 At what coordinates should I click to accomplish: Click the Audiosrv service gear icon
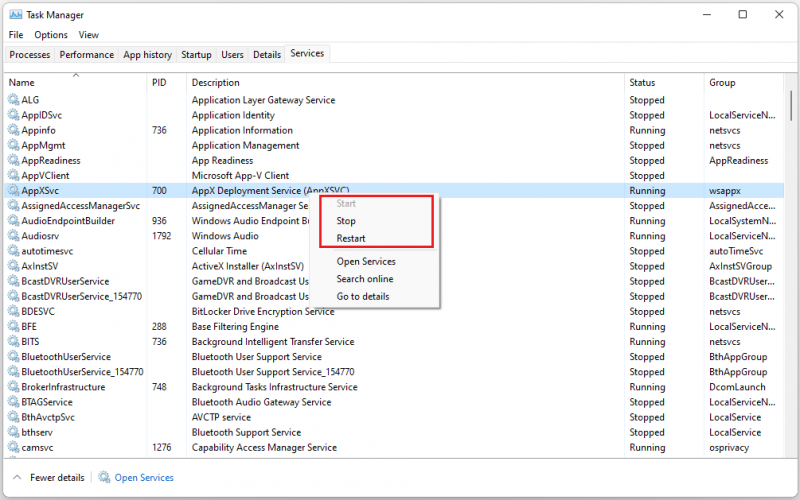coord(13,236)
